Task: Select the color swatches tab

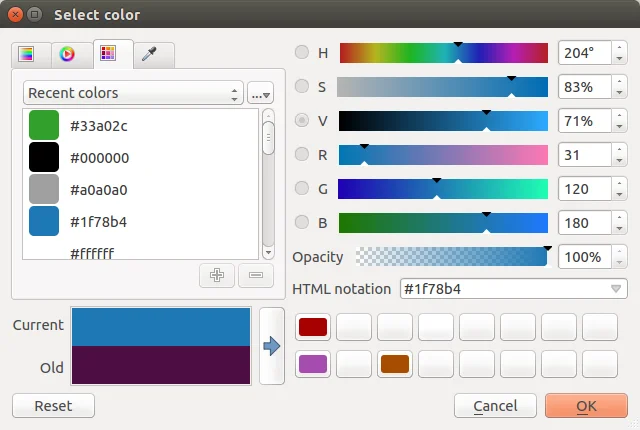Action: coord(108,54)
